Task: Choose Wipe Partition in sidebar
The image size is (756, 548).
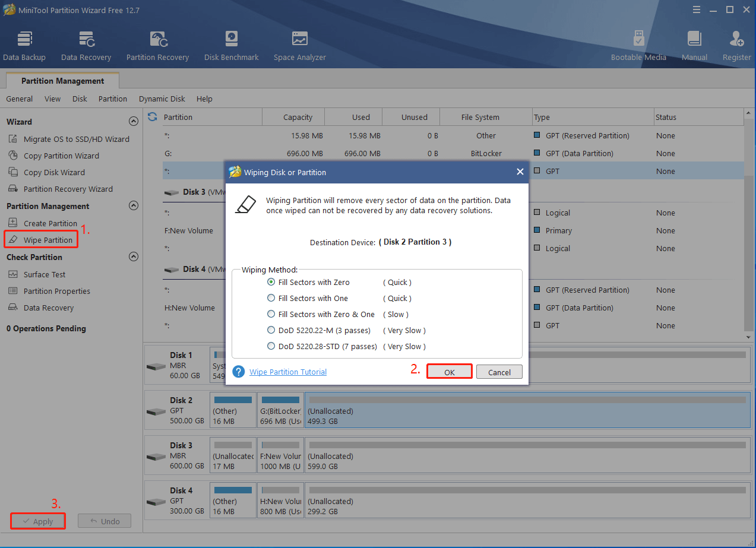Action: (x=41, y=240)
